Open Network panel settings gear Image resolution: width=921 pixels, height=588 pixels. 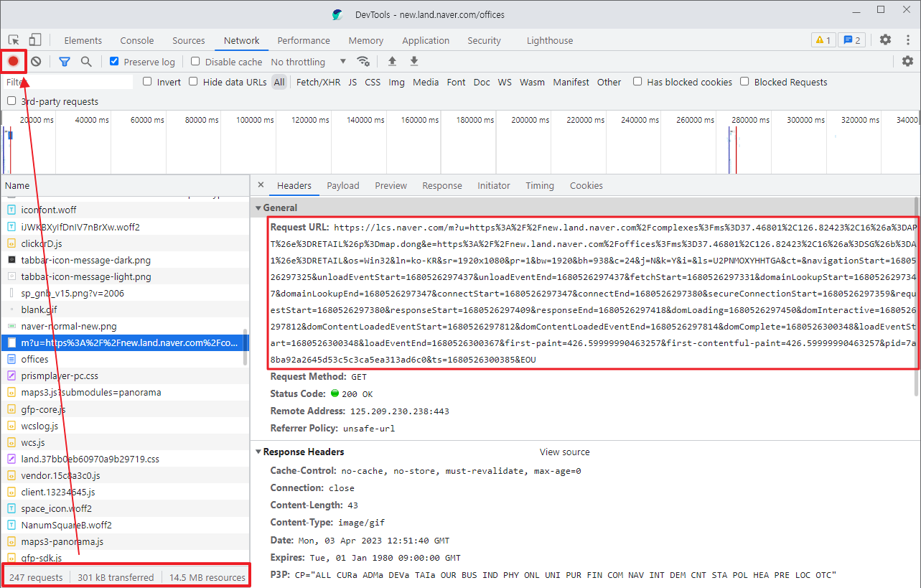click(x=907, y=62)
